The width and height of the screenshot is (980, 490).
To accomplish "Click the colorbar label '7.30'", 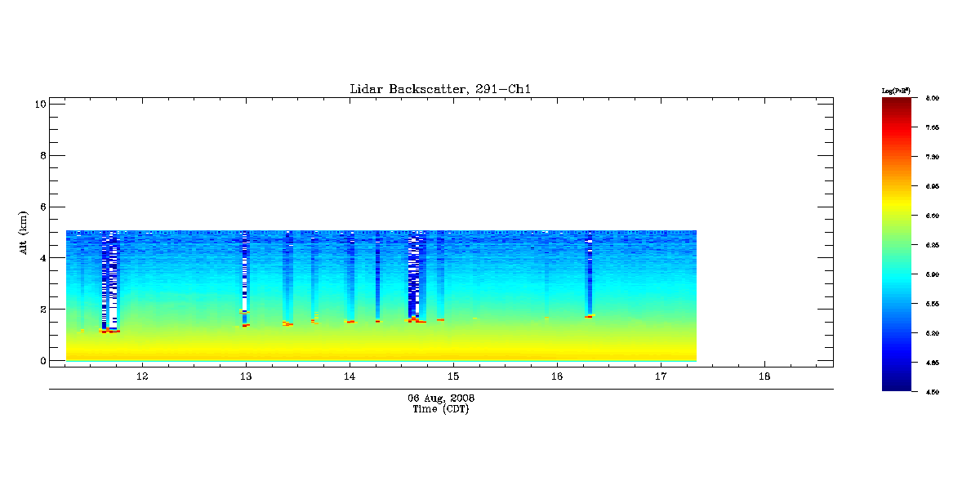I will coord(932,157).
